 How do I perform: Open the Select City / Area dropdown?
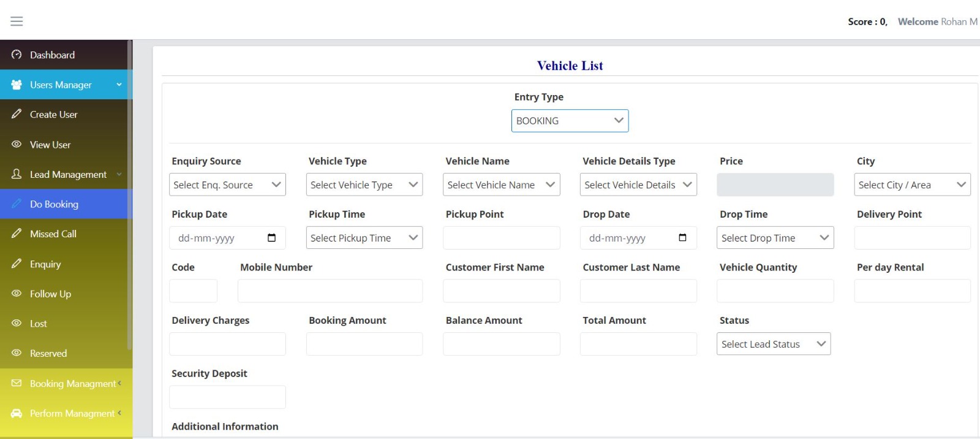911,185
